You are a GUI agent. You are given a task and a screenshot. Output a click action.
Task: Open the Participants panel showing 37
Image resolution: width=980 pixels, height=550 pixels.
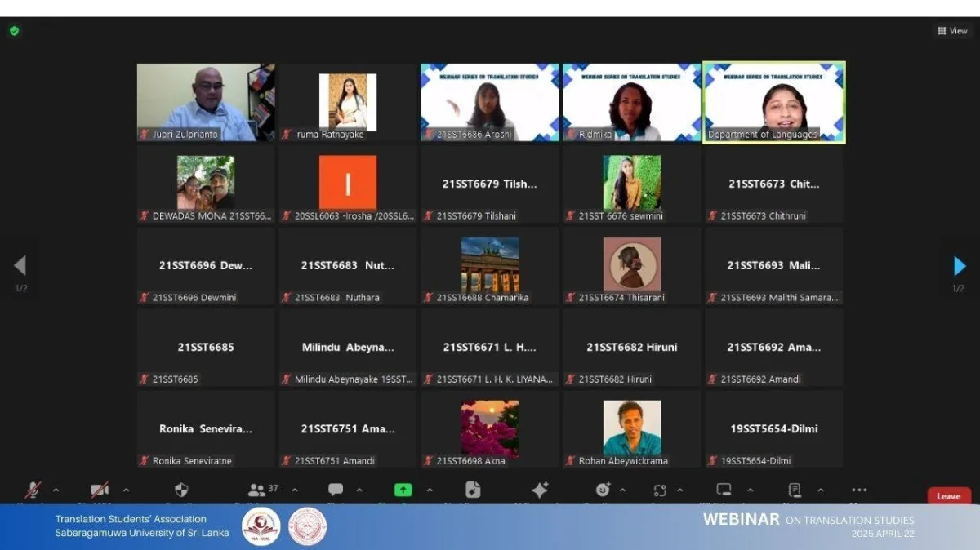coord(263,490)
